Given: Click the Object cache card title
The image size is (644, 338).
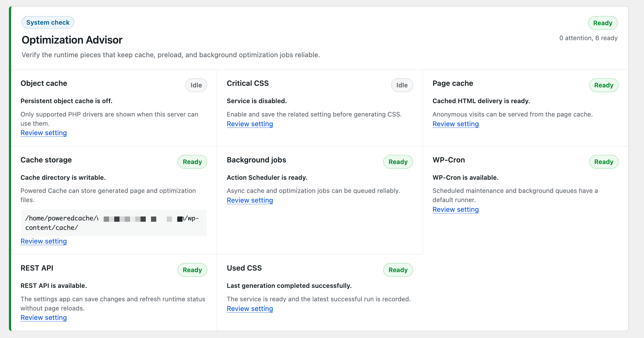Looking at the screenshot, I should point(44,83).
